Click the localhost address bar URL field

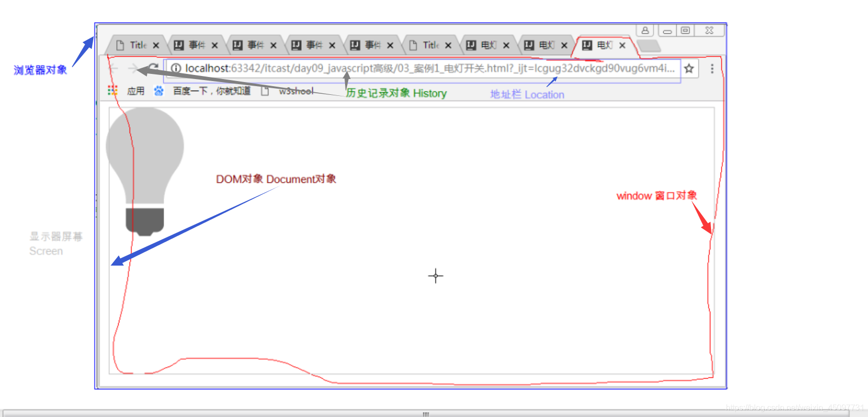pos(422,68)
